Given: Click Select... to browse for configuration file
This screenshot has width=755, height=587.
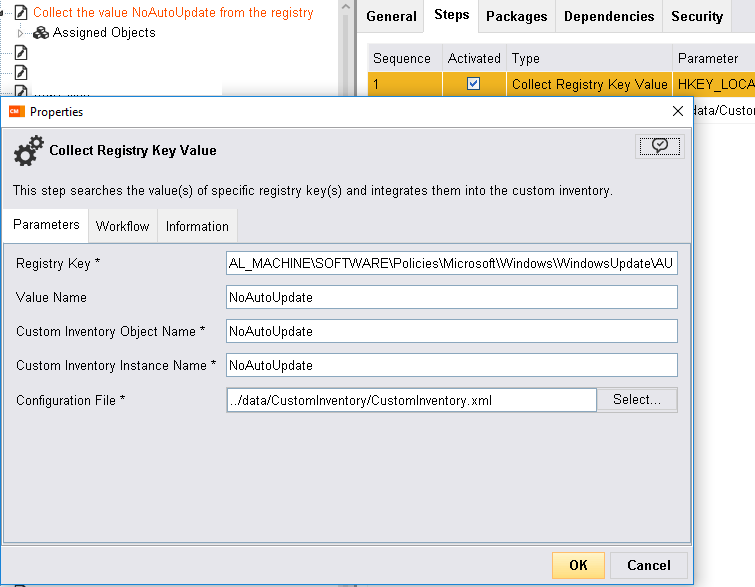Looking at the screenshot, I should click(637, 400).
